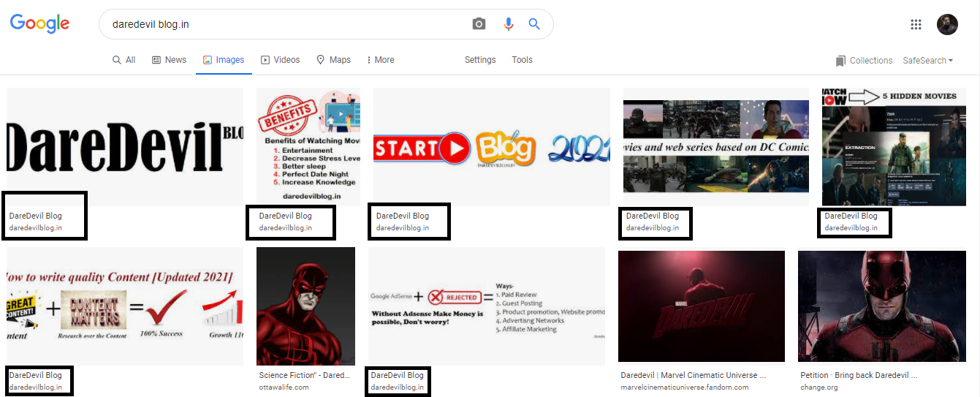980x397 pixels.
Task: Open the Google apps grid
Action: coord(916,24)
